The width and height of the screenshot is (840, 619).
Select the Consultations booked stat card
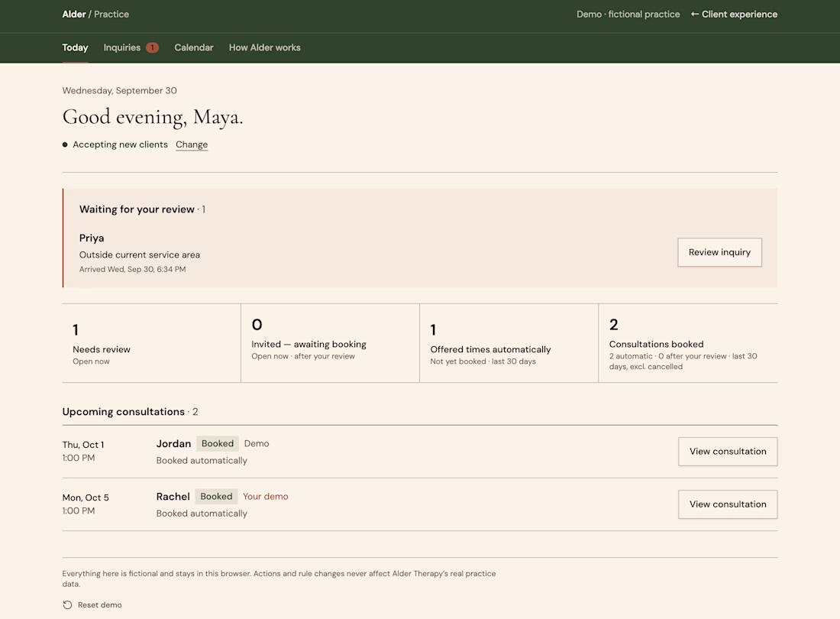688,343
